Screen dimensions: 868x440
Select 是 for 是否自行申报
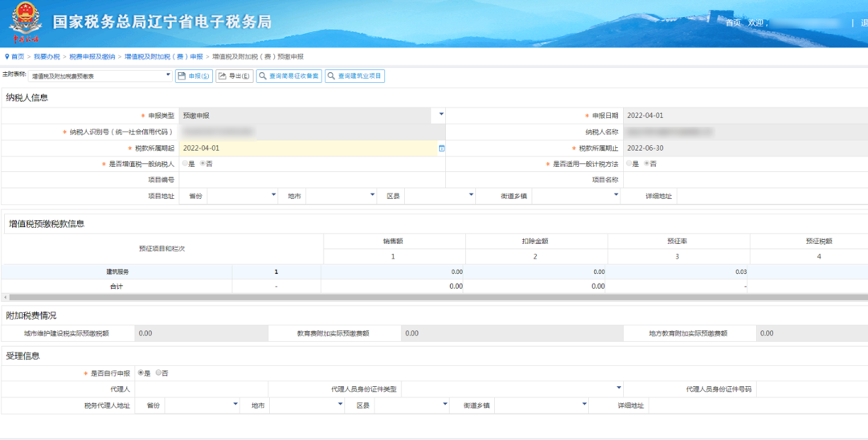point(141,373)
